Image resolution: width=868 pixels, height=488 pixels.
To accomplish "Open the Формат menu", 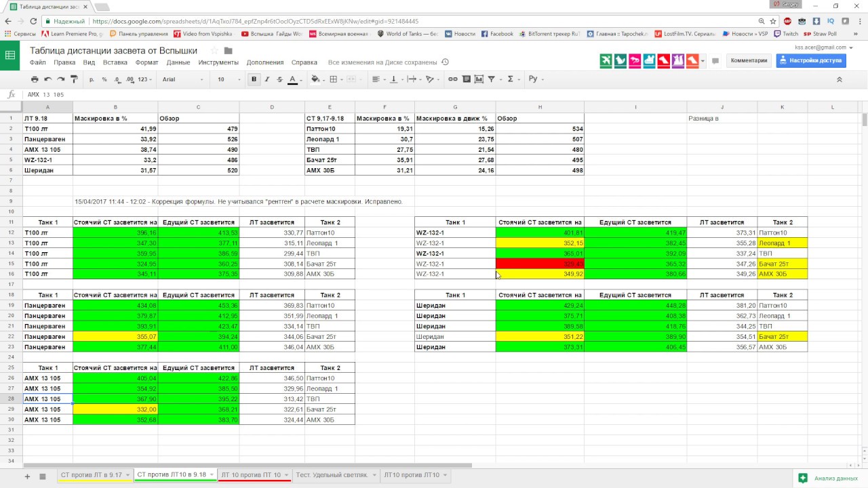I will 146,62.
